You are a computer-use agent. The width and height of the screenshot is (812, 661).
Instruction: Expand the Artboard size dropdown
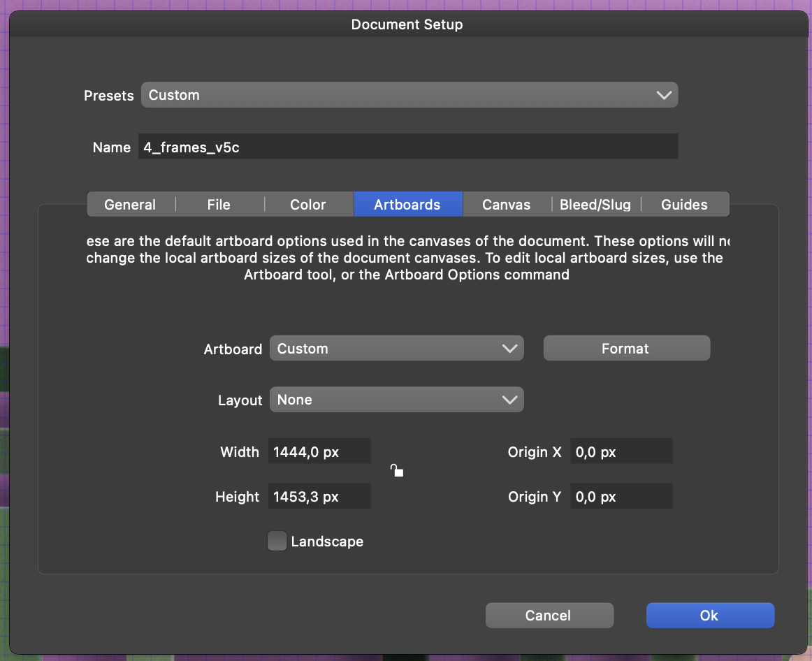pos(396,349)
